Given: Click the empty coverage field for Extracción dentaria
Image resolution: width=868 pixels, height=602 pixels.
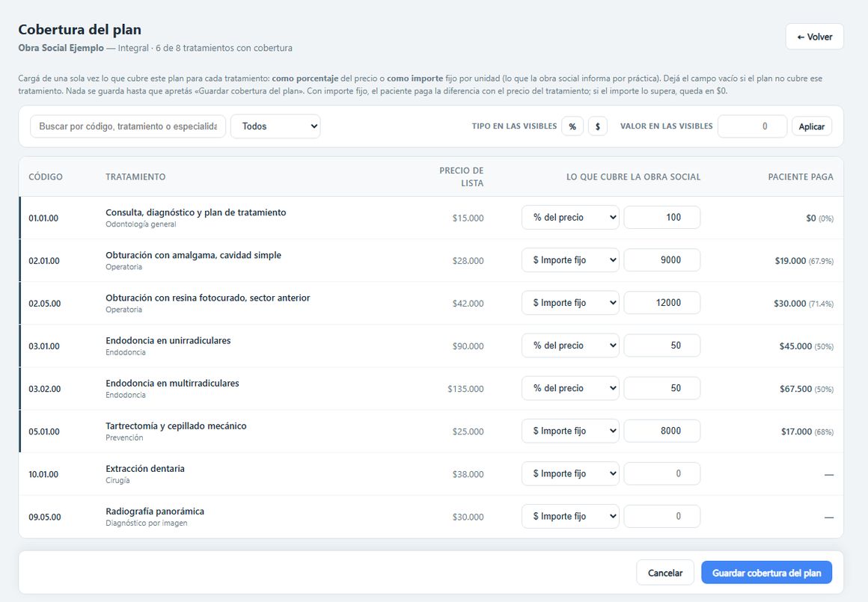Looking at the screenshot, I should [662, 473].
